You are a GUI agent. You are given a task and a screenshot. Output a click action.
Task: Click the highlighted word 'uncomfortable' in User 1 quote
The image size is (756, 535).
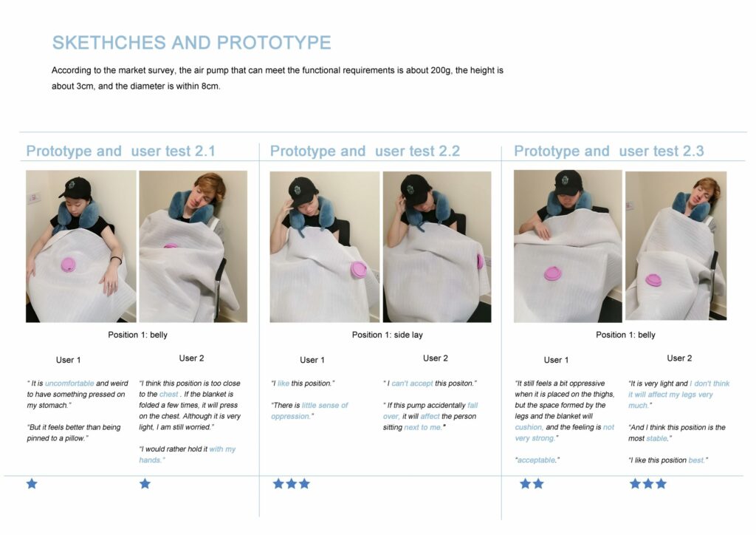pos(69,383)
